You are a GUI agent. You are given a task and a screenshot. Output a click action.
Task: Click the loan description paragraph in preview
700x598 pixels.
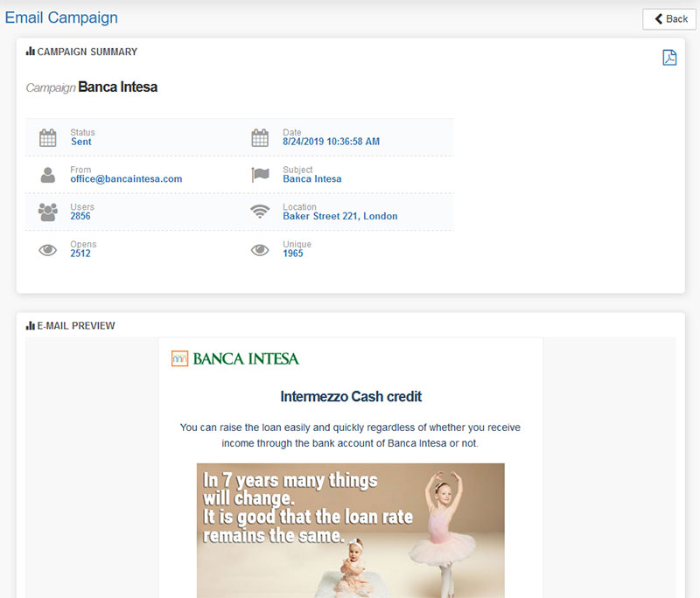(x=351, y=435)
